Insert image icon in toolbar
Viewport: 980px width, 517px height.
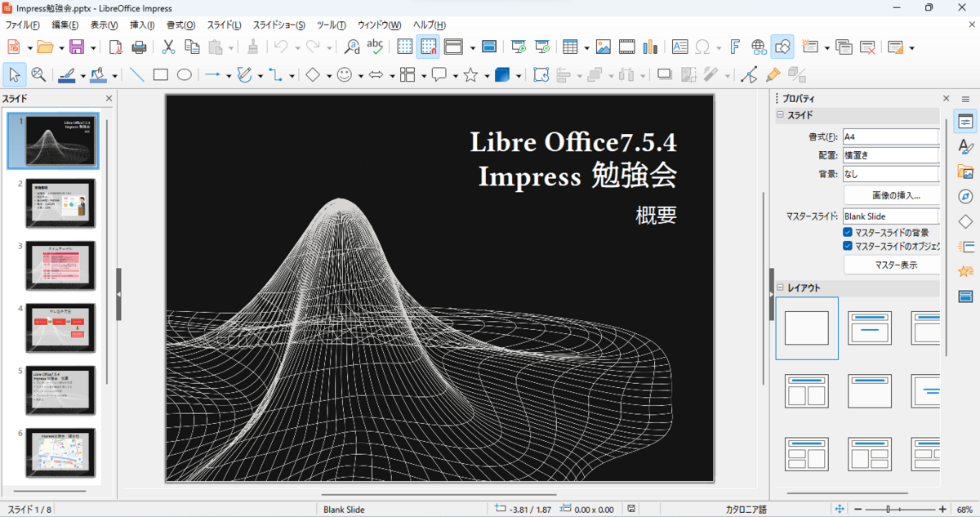[604, 47]
